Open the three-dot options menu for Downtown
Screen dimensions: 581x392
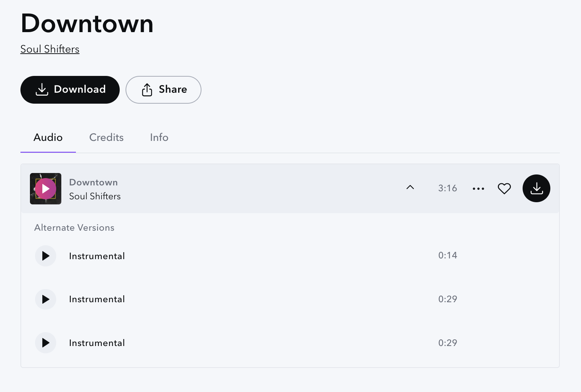tap(478, 188)
